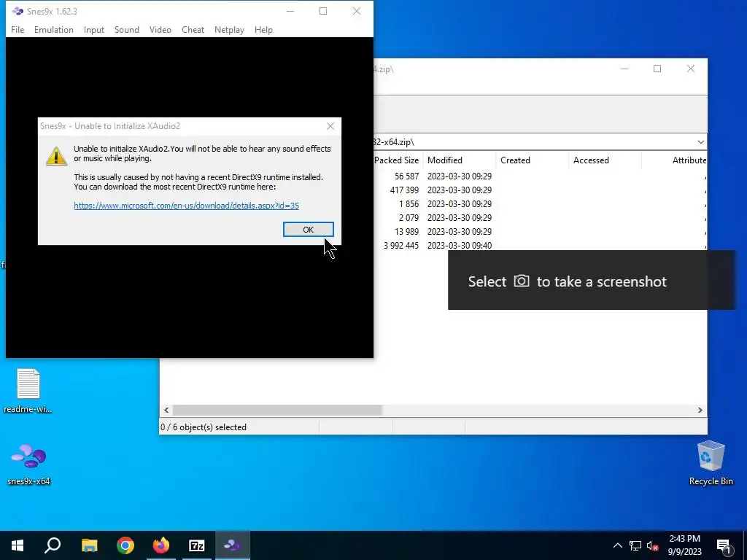Open the Emulation menu
The width and height of the screenshot is (747, 560).
tap(53, 29)
